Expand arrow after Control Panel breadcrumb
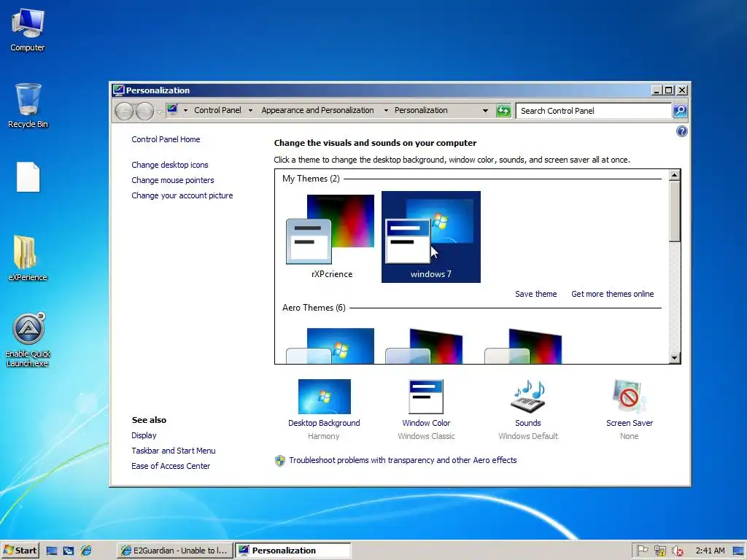 251,111
